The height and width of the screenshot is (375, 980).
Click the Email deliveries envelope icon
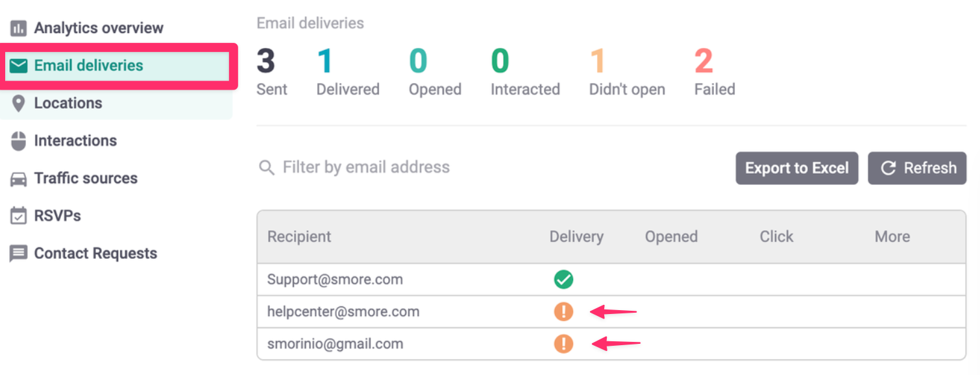click(x=19, y=66)
